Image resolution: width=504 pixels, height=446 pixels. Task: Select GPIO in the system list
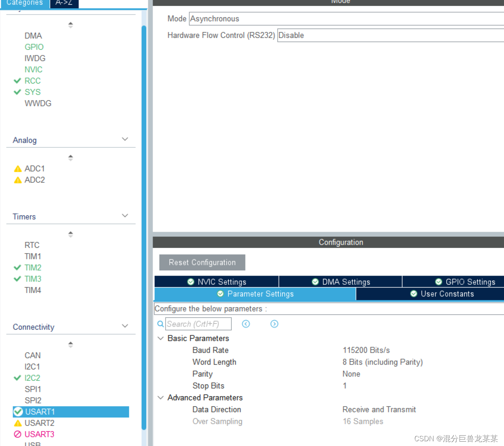34,47
